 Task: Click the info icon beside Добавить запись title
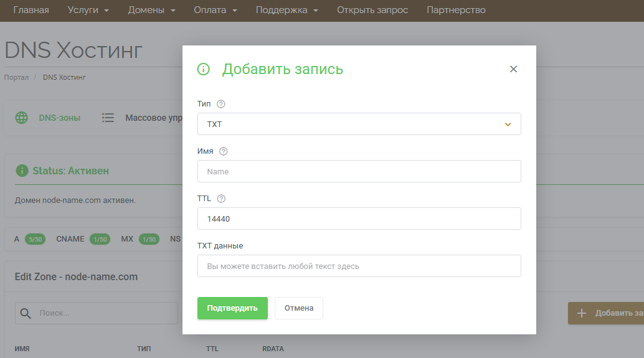pyautogui.click(x=203, y=69)
